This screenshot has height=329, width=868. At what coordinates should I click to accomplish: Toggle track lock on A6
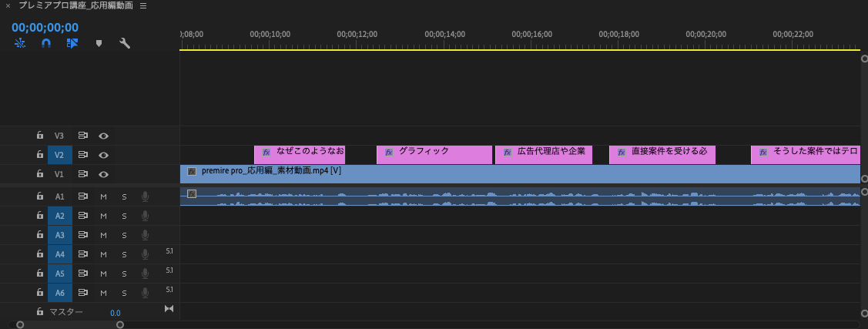click(x=39, y=293)
